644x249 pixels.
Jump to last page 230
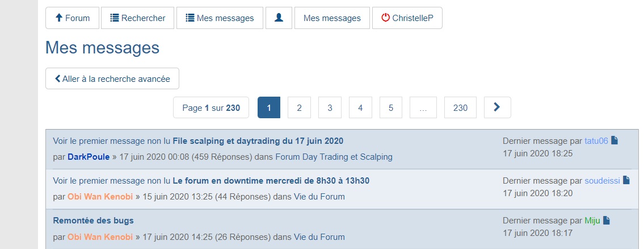pyautogui.click(x=460, y=107)
